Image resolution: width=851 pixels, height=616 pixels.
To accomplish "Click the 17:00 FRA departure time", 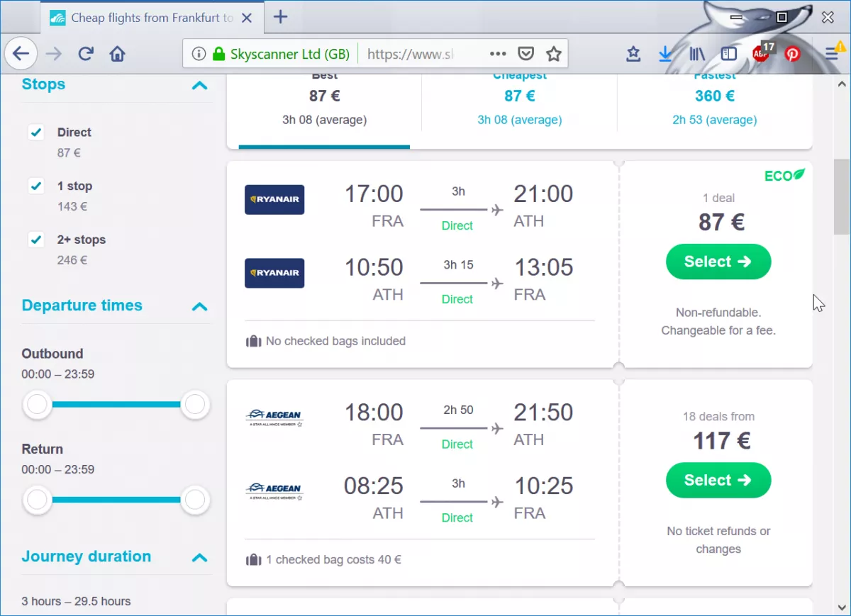I will 374,194.
